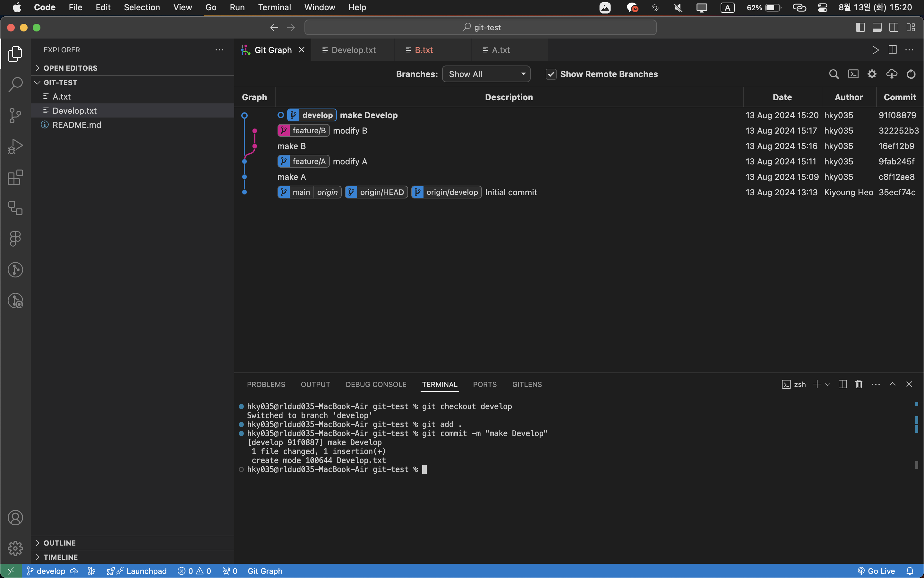Click Go Live in status bar
Screen dimensions: 924x578
pyautogui.click(x=876, y=571)
